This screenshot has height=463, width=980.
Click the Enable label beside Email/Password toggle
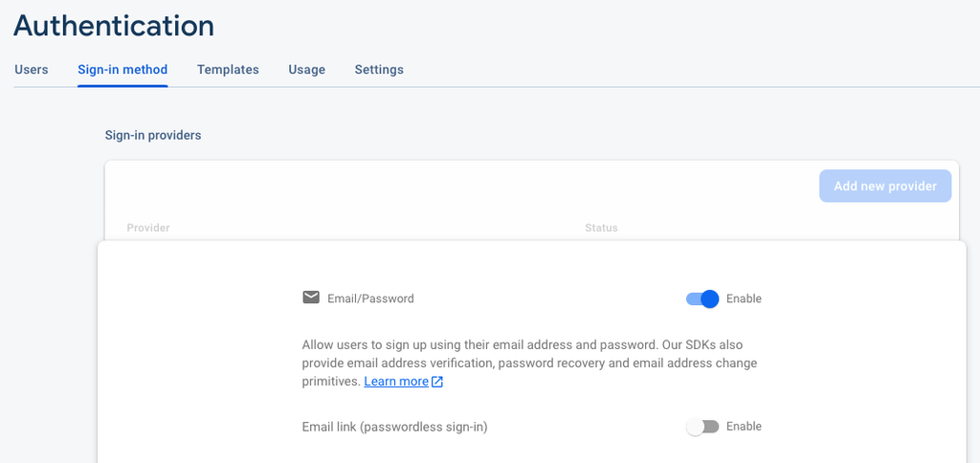click(744, 298)
